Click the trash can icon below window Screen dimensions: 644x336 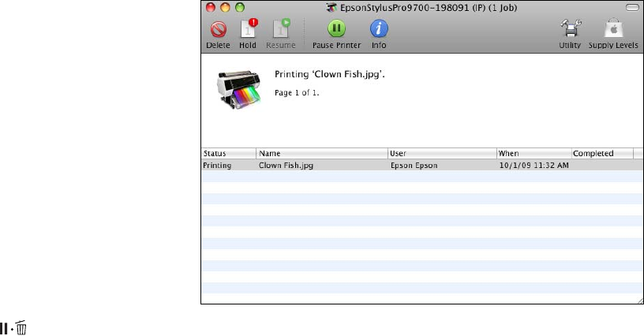pos(21,328)
